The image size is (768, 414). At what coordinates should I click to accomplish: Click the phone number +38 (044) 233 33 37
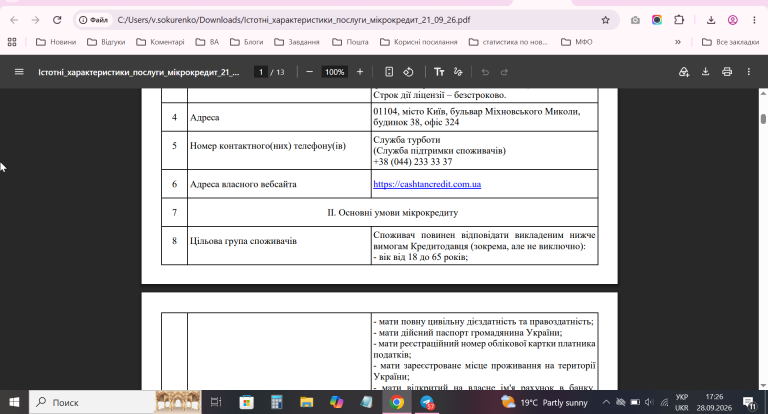[412, 162]
